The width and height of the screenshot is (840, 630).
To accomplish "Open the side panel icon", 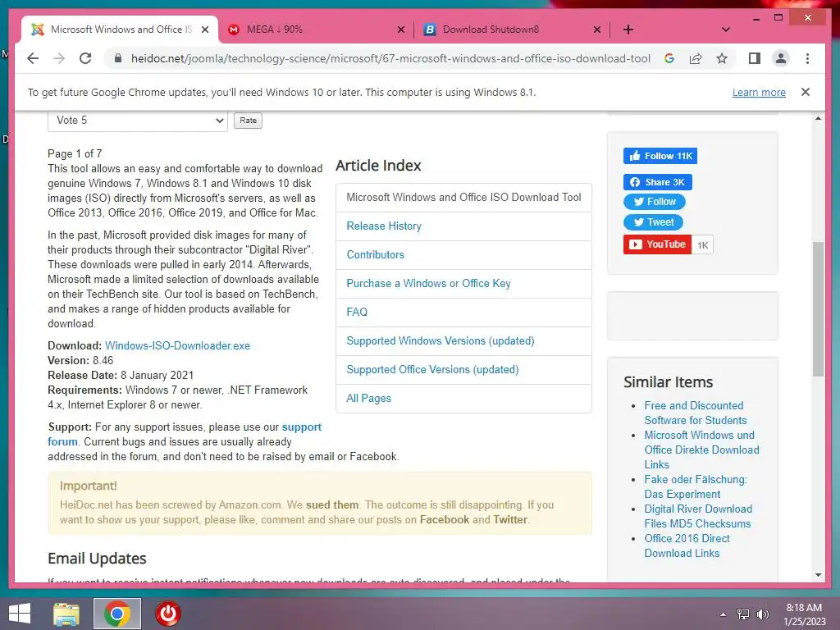I will (x=755, y=58).
